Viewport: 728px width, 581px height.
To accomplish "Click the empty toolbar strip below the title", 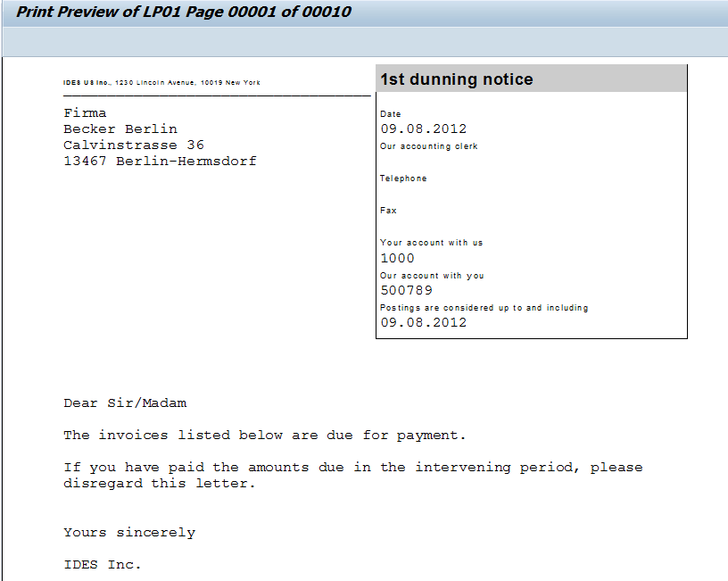I will tap(364, 41).
